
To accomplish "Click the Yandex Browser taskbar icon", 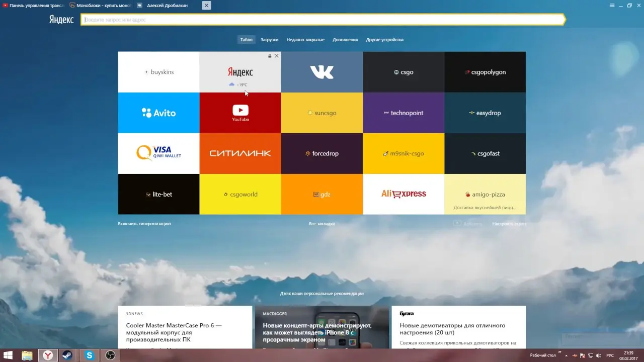I will (48, 355).
